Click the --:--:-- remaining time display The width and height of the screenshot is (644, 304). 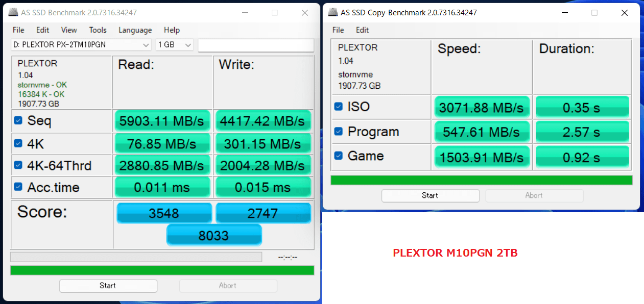pyautogui.click(x=288, y=257)
